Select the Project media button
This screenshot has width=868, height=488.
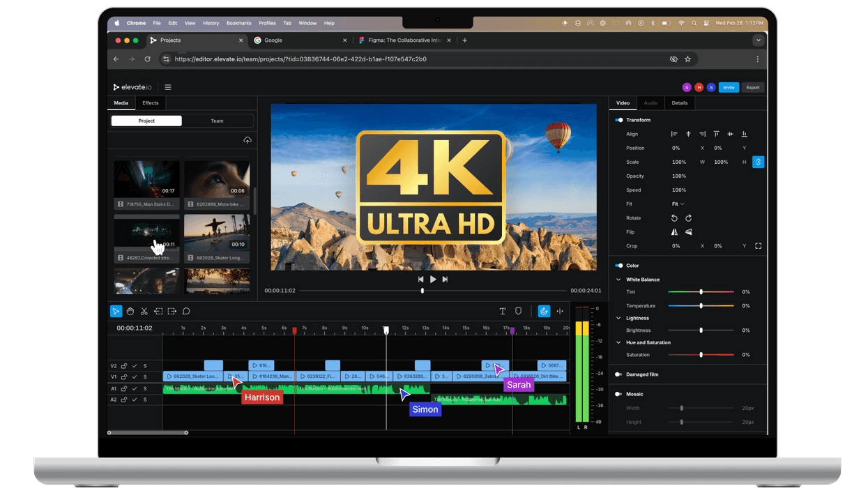click(x=146, y=121)
